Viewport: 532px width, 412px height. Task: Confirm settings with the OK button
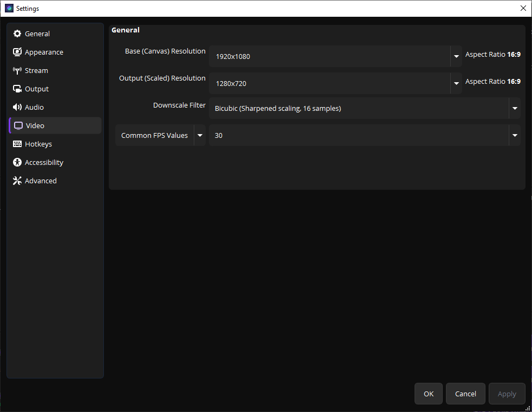[x=429, y=394]
